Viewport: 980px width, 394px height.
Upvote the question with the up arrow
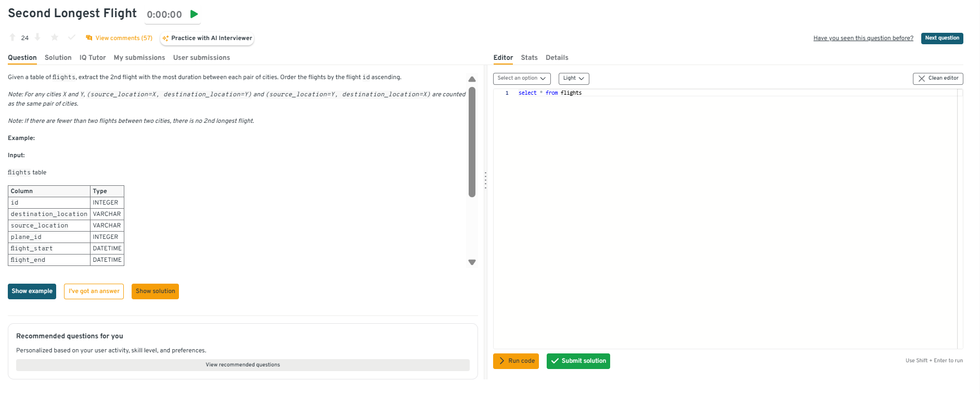pyautogui.click(x=12, y=37)
